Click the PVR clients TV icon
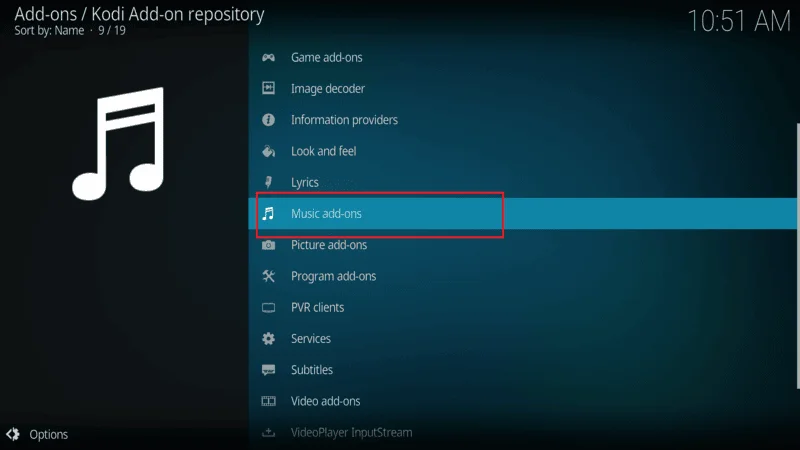Screen dimensions: 800x450 [268, 308]
